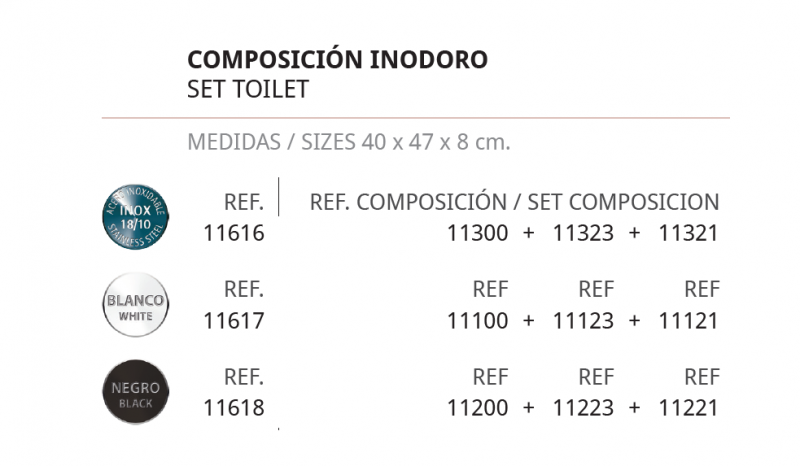
Task: Click composition reference 11123
Action: pyautogui.click(x=583, y=321)
